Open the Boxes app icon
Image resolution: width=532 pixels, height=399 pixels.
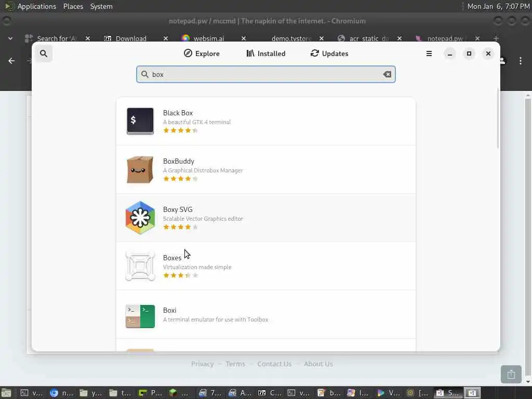pos(140,266)
